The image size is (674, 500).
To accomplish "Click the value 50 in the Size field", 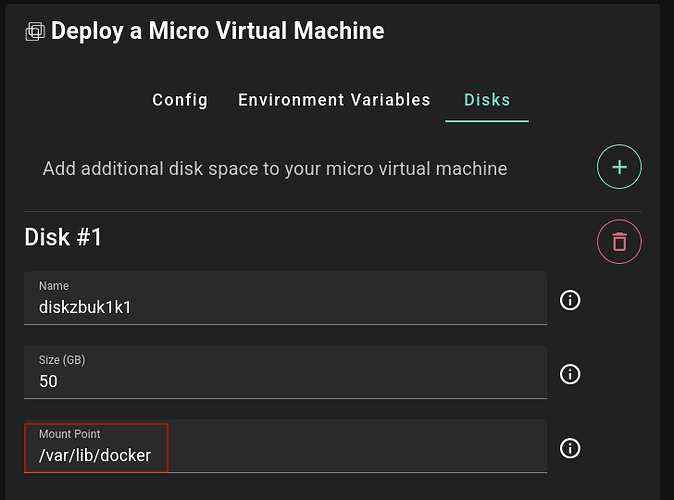I will [48, 381].
